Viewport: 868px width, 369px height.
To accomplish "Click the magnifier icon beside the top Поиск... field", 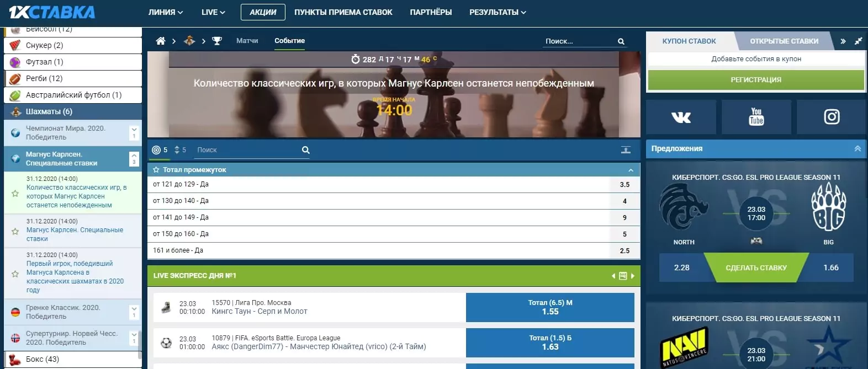I will tap(621, 41).
